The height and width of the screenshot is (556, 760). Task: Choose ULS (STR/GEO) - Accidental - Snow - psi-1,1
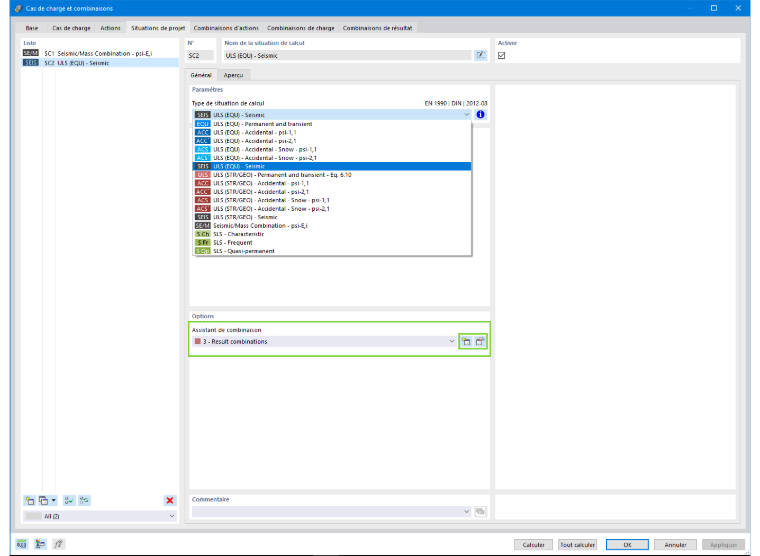[x=332, y=200]
